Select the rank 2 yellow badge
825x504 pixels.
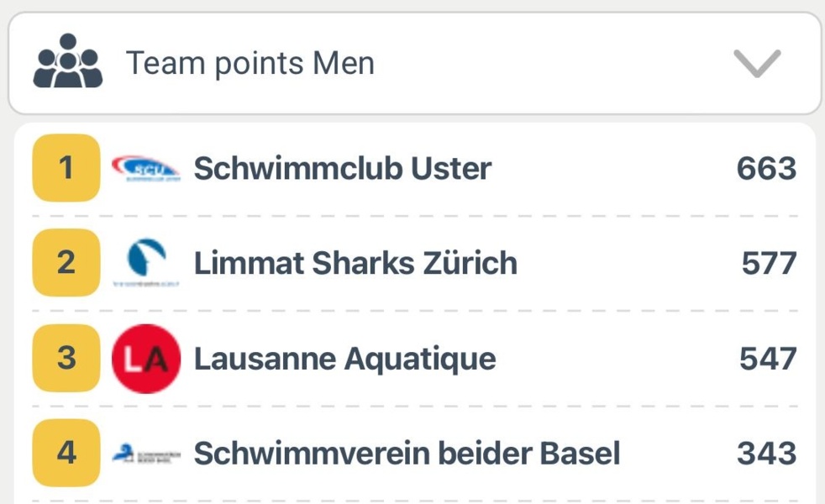pos(66,263)
